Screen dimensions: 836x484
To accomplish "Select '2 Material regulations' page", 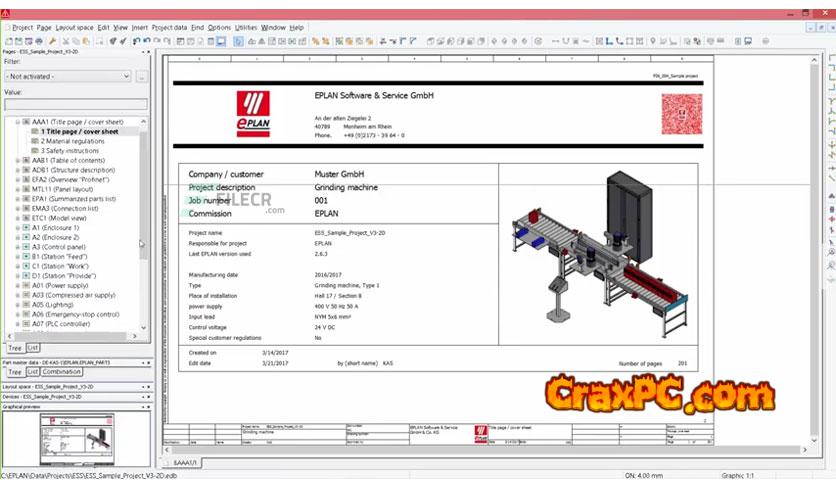I will coord(73,141).
